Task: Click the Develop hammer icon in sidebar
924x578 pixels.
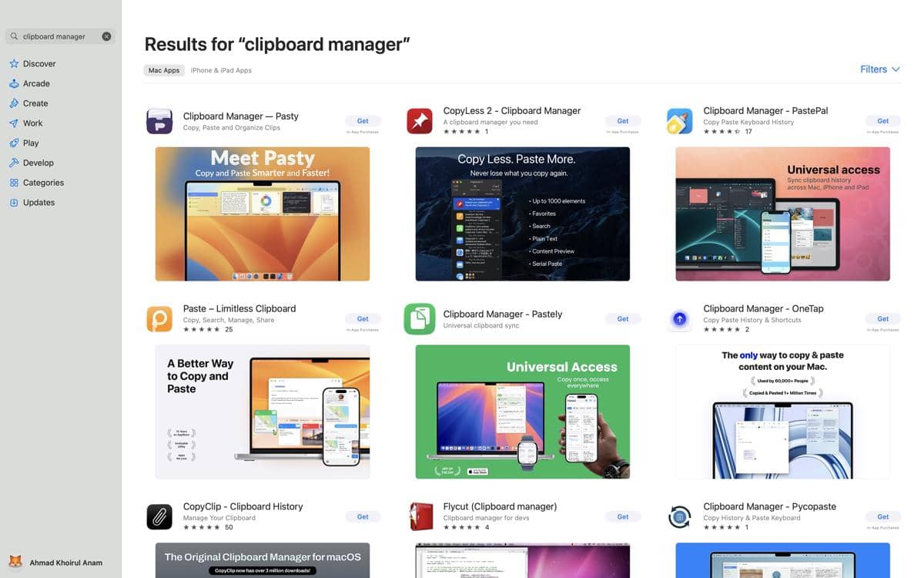Action: point(14,163)
